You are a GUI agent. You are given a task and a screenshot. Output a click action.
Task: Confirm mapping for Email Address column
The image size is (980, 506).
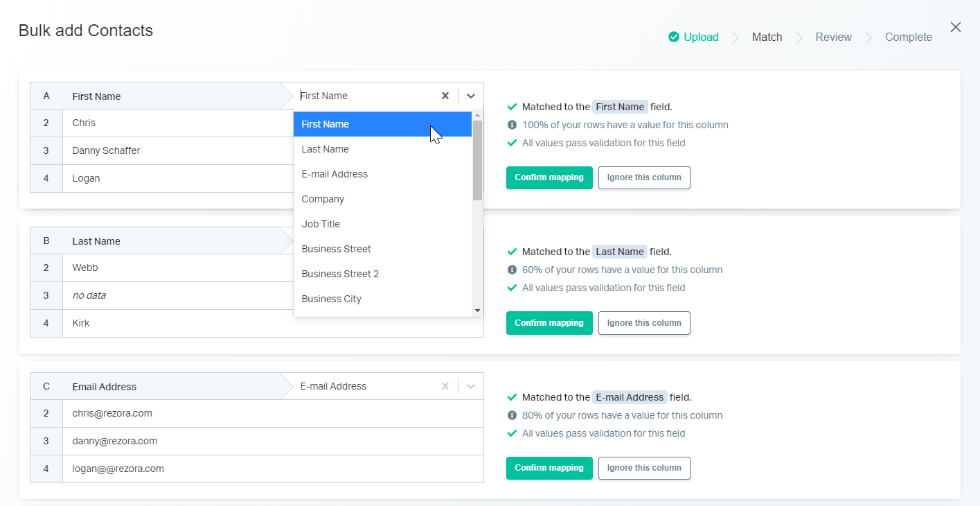pos(549,468)
